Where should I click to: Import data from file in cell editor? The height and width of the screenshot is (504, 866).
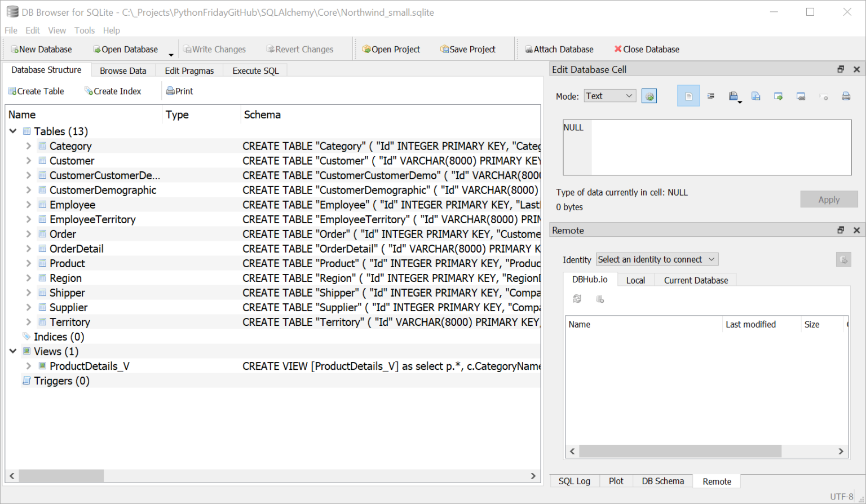(x=734, y=96)
